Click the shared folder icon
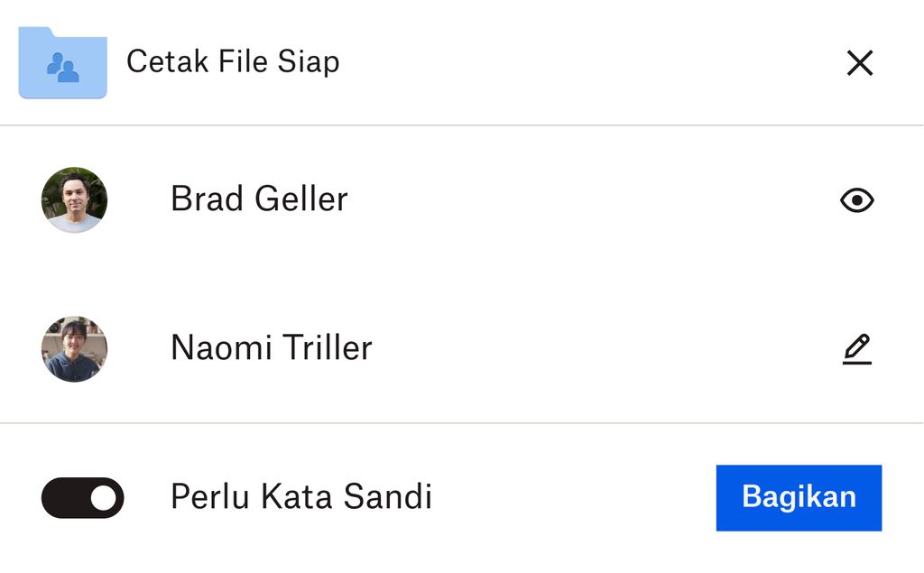Viewport: 924px width, 573px height. 62,62
